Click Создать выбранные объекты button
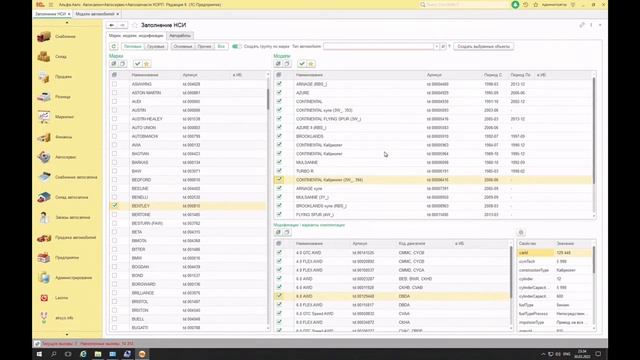 tap(484, 47)
